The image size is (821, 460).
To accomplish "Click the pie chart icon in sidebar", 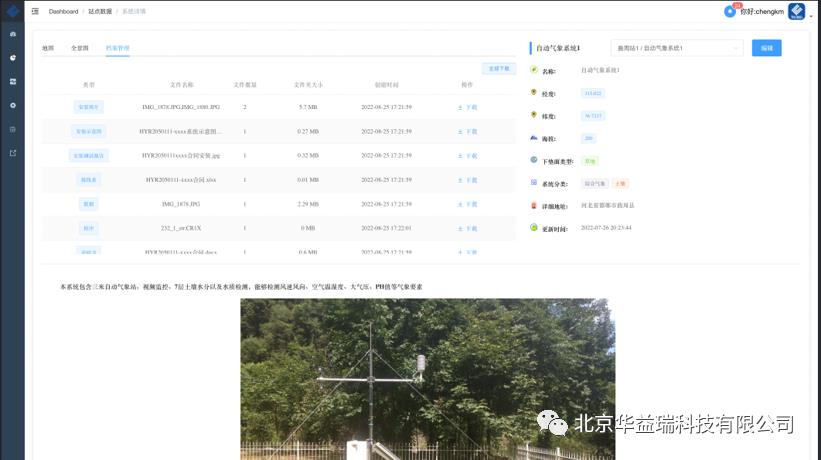I will (13, 58).
